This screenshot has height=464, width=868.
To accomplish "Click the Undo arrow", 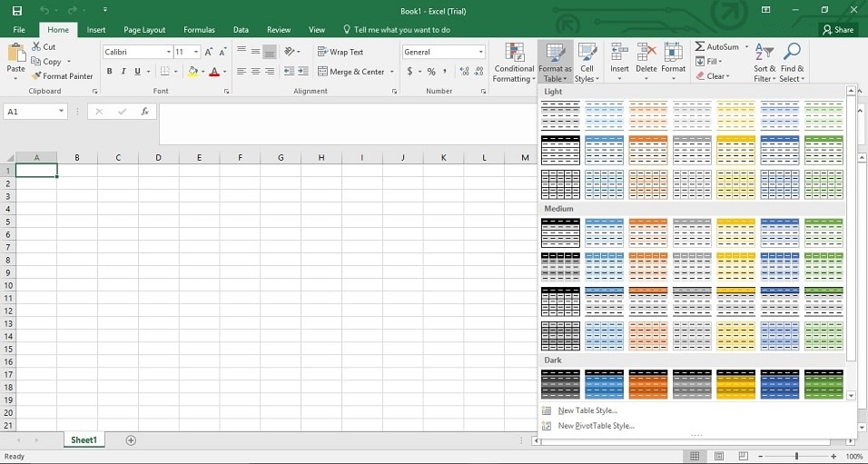I will pyautogui.click(x=44, y=11).
